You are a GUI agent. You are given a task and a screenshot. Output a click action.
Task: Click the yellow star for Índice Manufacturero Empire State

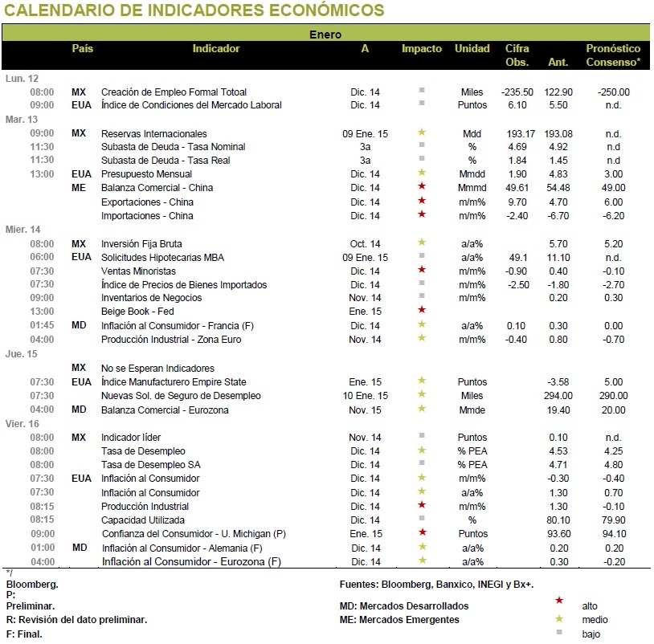coord(422,380)
